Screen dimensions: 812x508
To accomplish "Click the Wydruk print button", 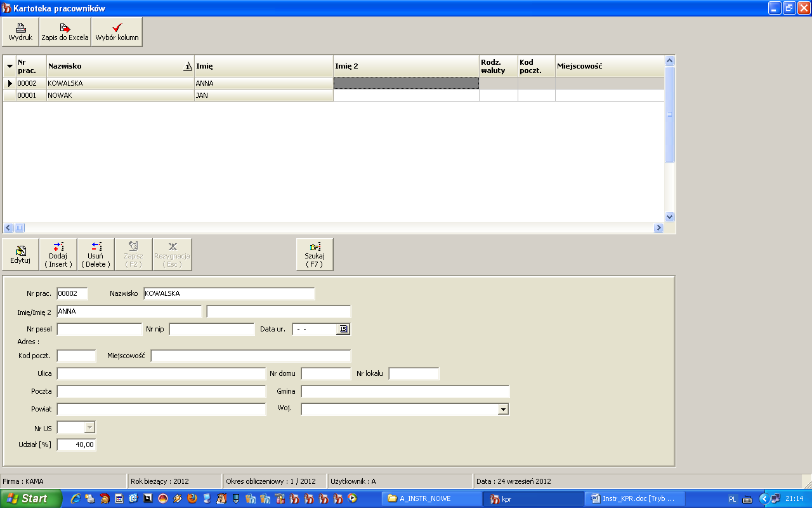I will tap(20, 32).
